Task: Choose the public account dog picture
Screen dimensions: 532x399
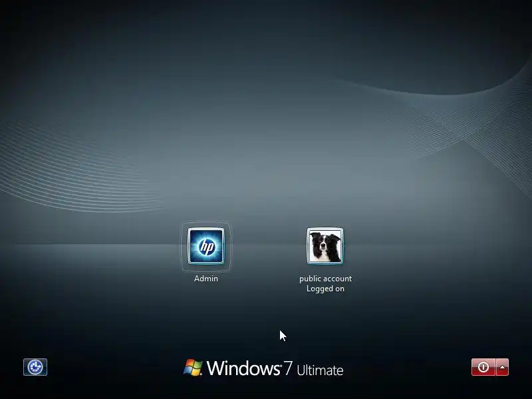Action: point(325,246)
